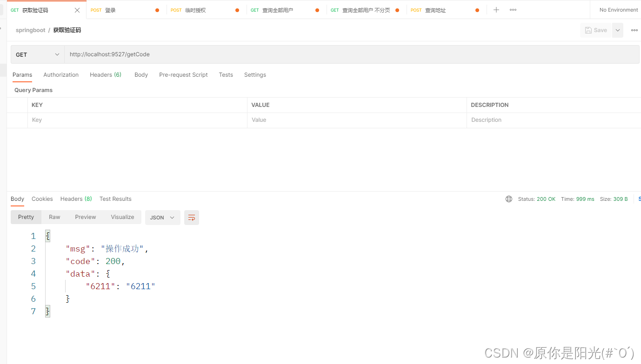Image resolution: width=641 pixels, height=364 pixels.
Task: Click the Time 999 ms value
Action: (585, 199)
